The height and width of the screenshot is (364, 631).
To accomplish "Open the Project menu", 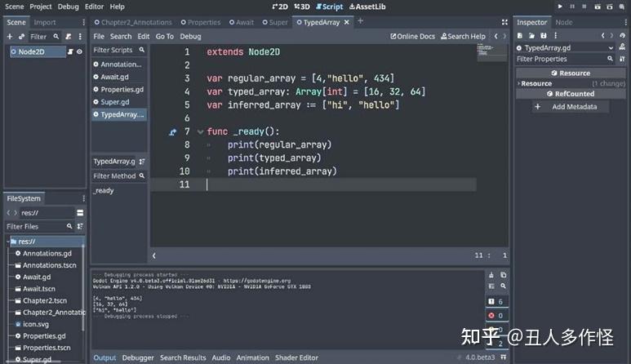I will (41, 7).
